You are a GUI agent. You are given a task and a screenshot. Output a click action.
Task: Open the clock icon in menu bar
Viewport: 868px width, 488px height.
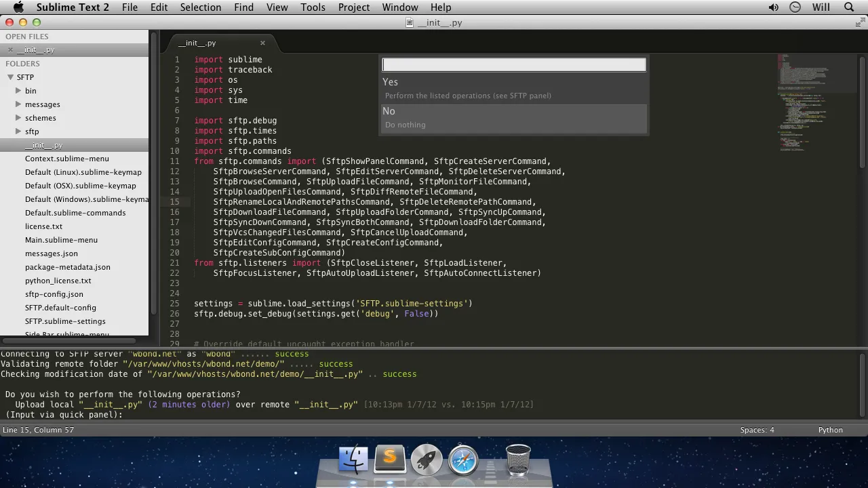pos(795,7)
